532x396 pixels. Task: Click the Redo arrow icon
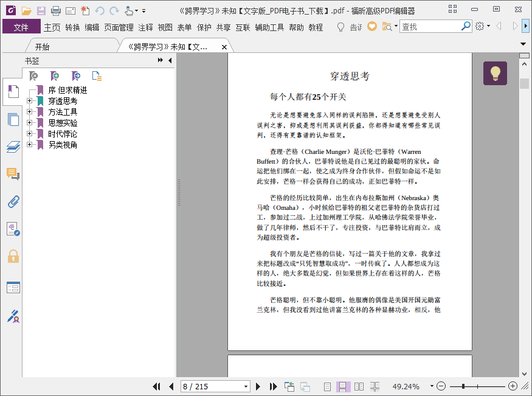[114, 11]
